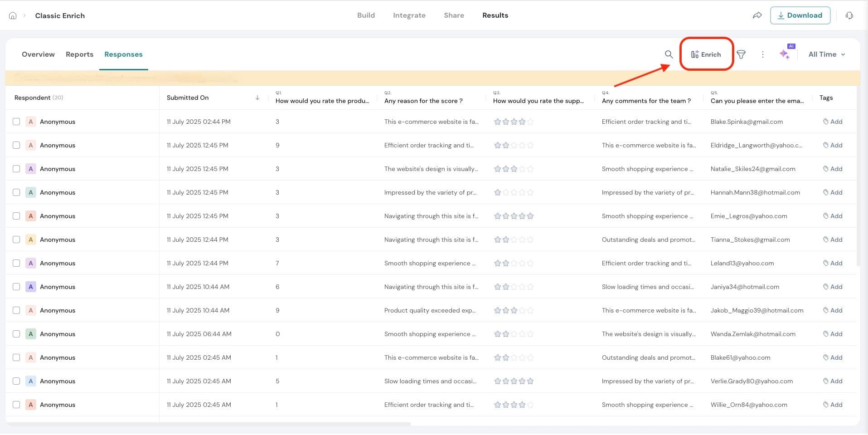Click the Download button

click(x=800, y=15)
